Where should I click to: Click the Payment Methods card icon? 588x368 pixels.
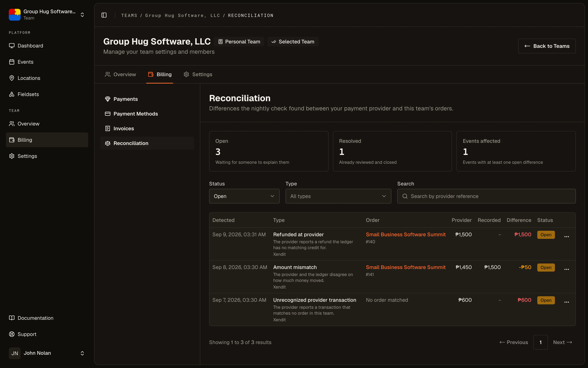pos(108,114)
